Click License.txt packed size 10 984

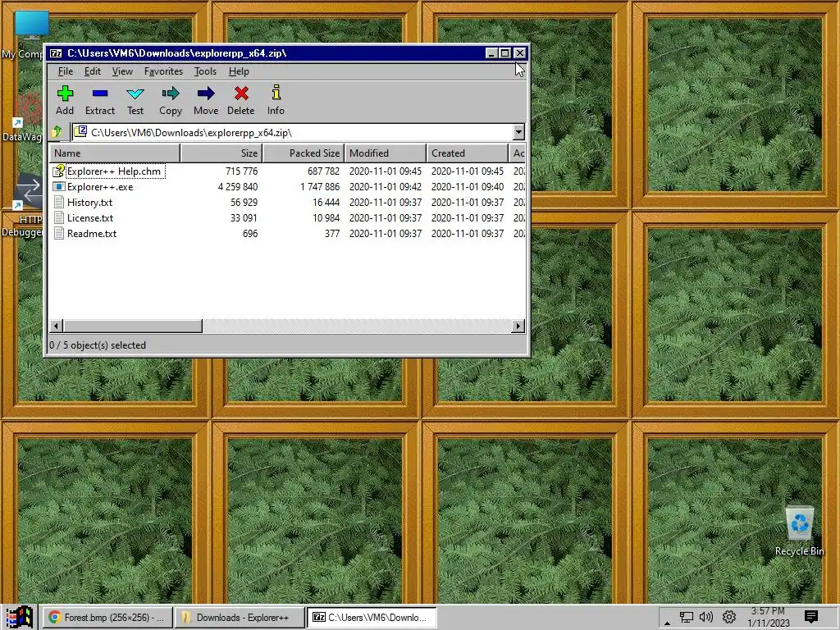coord(326,217)
